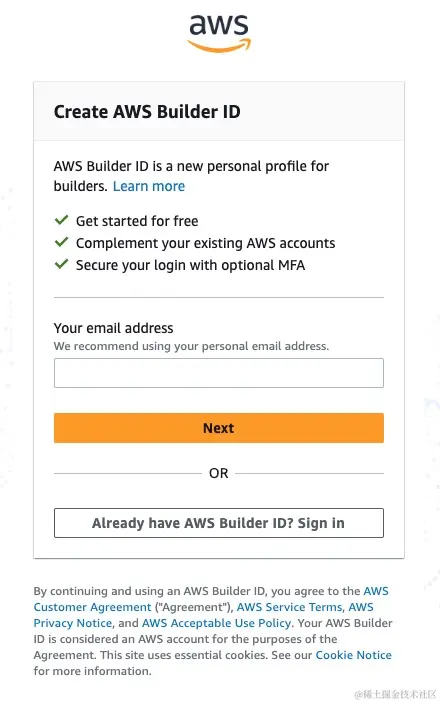Open the AWS Service Terms link
Screen dimensions: 440x703
click(289, 607)
